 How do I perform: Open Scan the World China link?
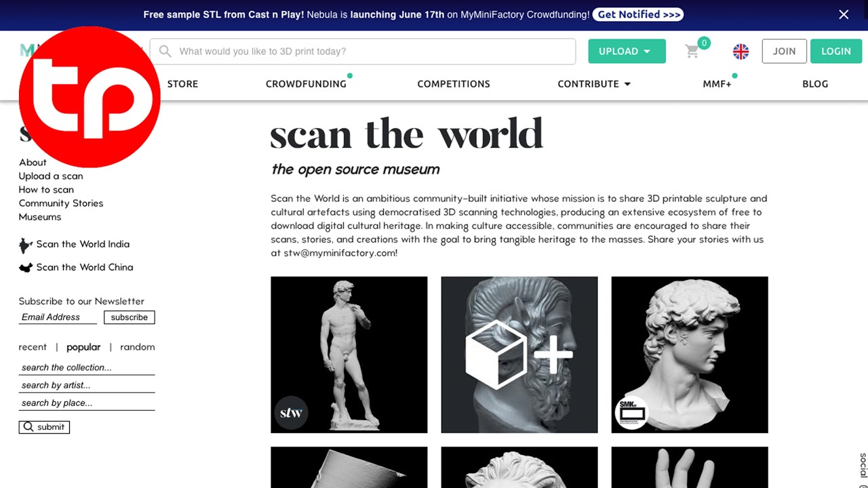pyautogui.click(x=85, y=267)
